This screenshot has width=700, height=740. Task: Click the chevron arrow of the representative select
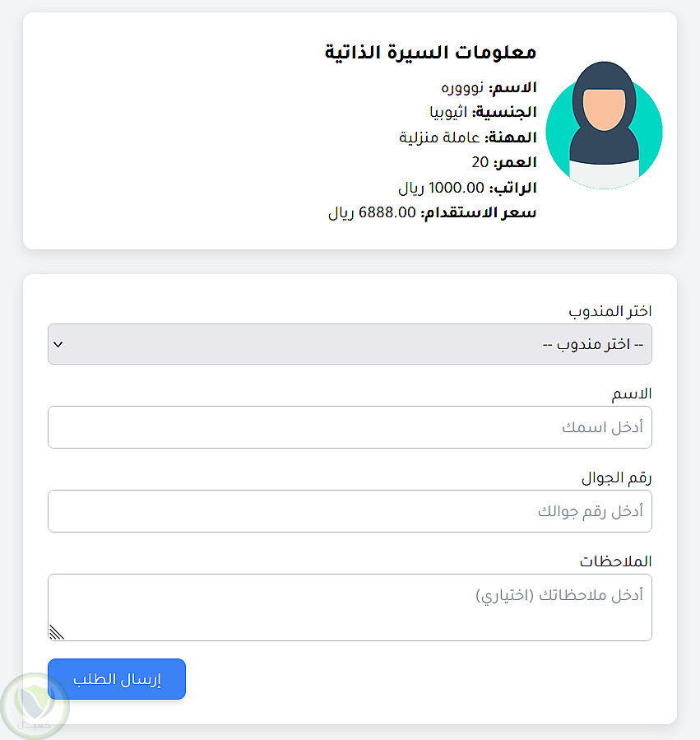(58, 344)
